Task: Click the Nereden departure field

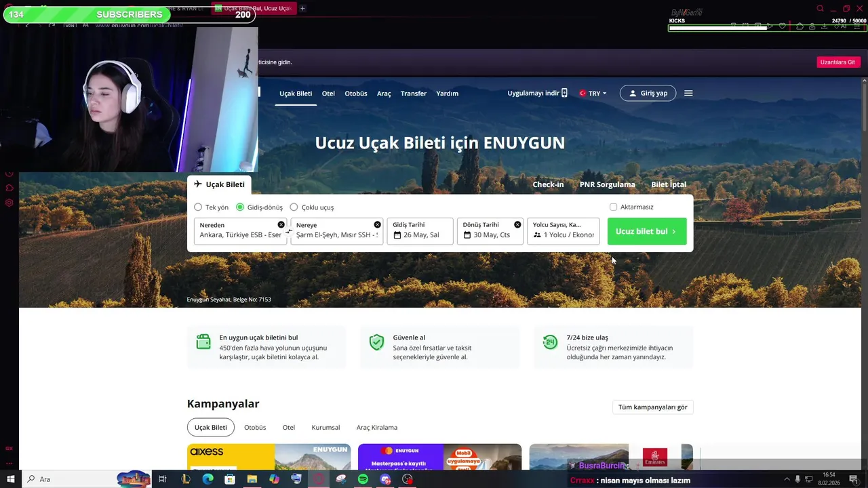Action: pos(240,231)
